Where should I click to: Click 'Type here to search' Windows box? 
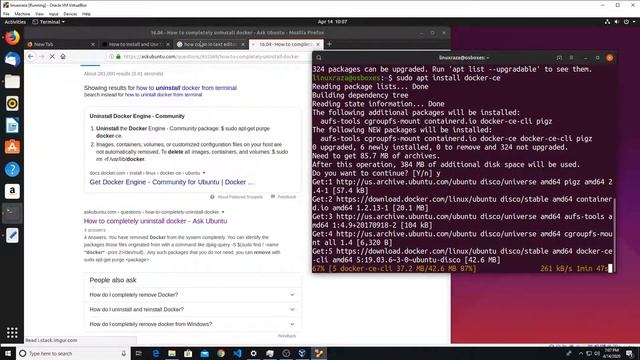pyautogui.click(x=73, y=353)
